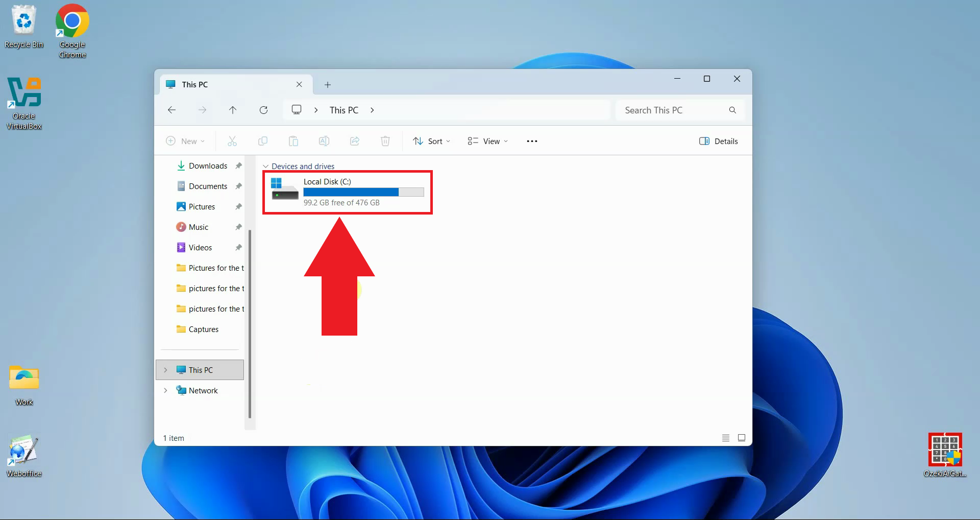Click the Copy icon on the toolbar
This screenshot has height=520, width=980.
(x=263, y=141)
